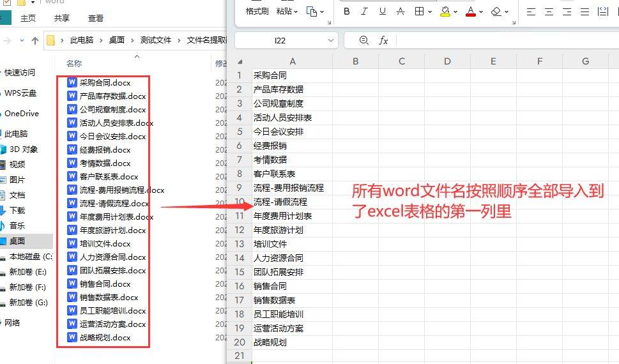Click 桌面 in the address breadcrumb

click(117, 40)
